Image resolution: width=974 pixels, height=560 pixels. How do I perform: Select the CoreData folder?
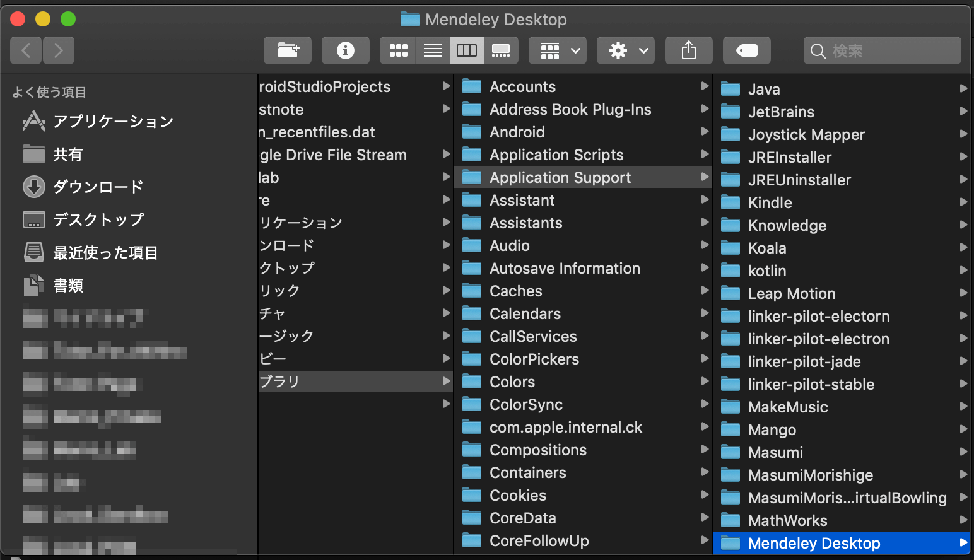(582, 518)
